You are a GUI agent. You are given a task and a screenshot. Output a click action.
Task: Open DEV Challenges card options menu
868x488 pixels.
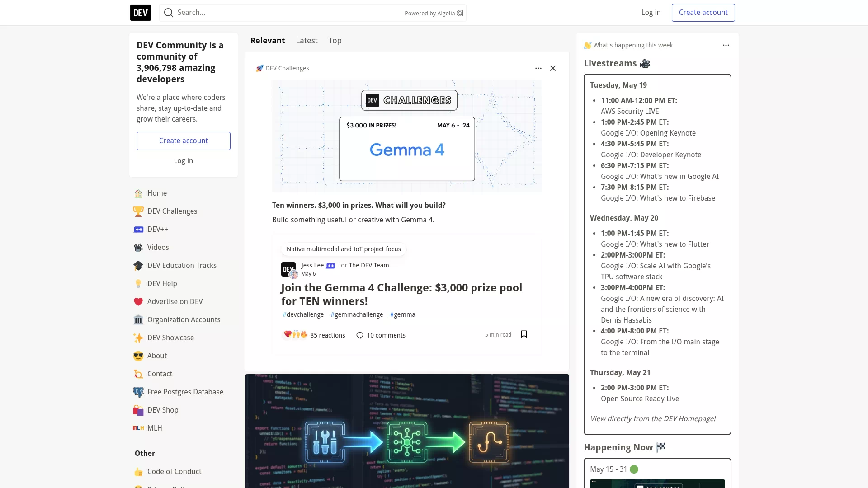point(538,68)
